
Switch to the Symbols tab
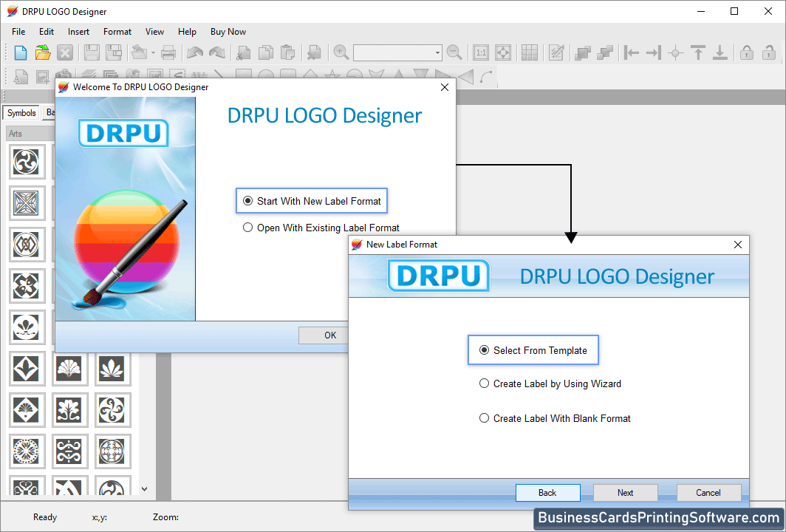21,113
